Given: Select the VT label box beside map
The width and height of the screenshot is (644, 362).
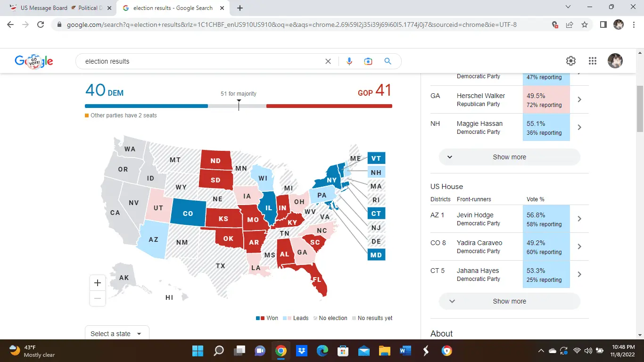Looking at the screenshot, I should 376,158.
